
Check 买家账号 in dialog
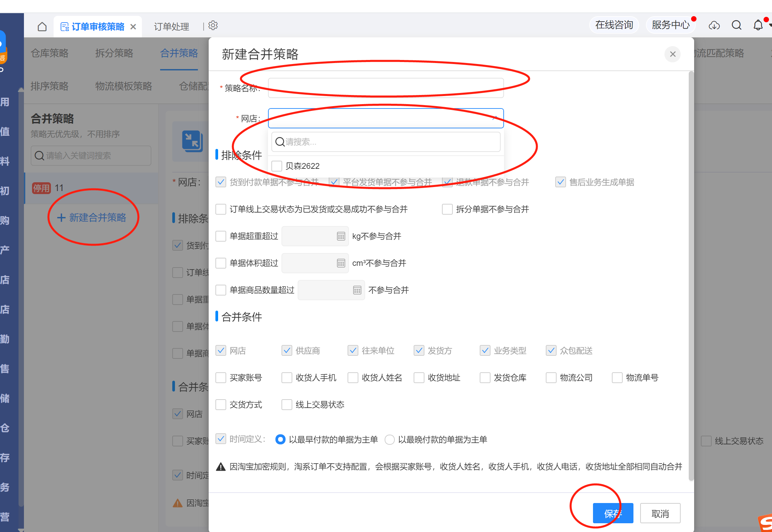click(x=221, y=378)
